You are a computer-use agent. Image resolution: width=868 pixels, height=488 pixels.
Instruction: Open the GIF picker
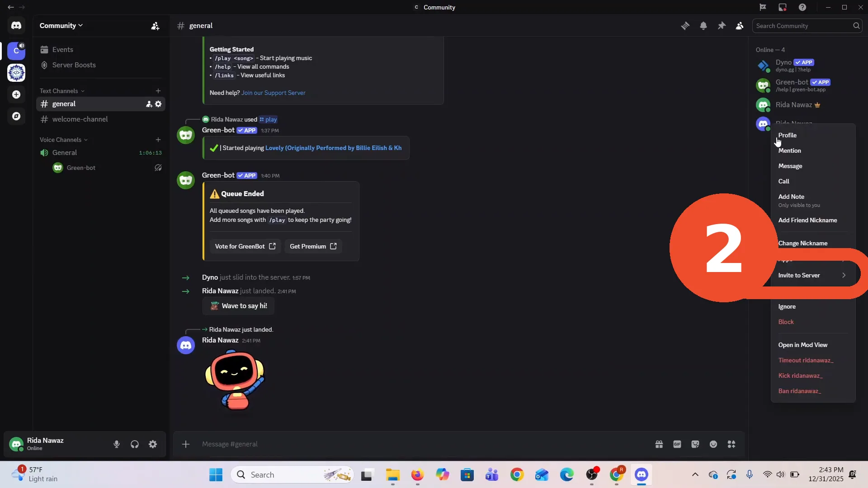point(677,444)
